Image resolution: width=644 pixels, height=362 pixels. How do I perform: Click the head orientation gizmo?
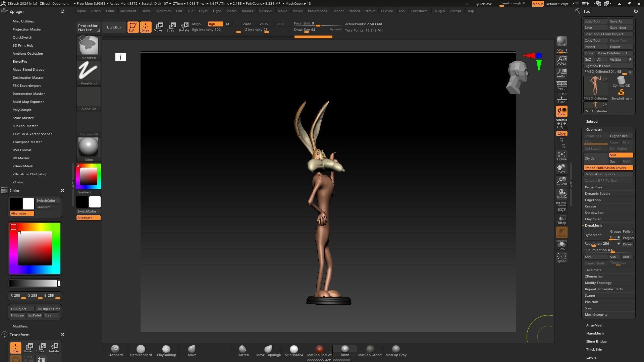(517, 77)
